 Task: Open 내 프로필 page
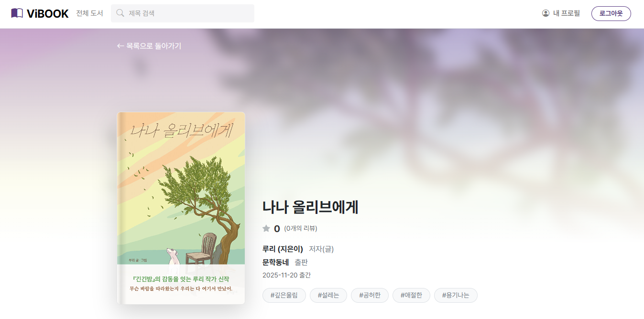click(561, 13)
